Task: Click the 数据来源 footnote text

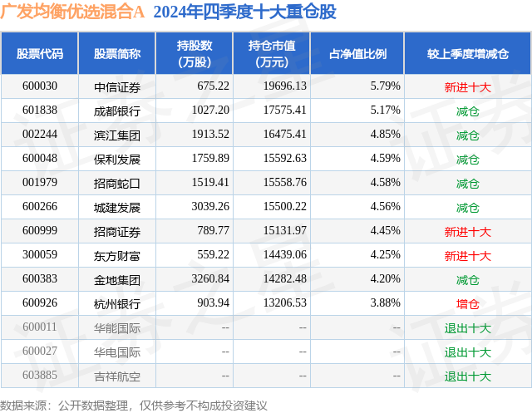Action: [134, 406]
